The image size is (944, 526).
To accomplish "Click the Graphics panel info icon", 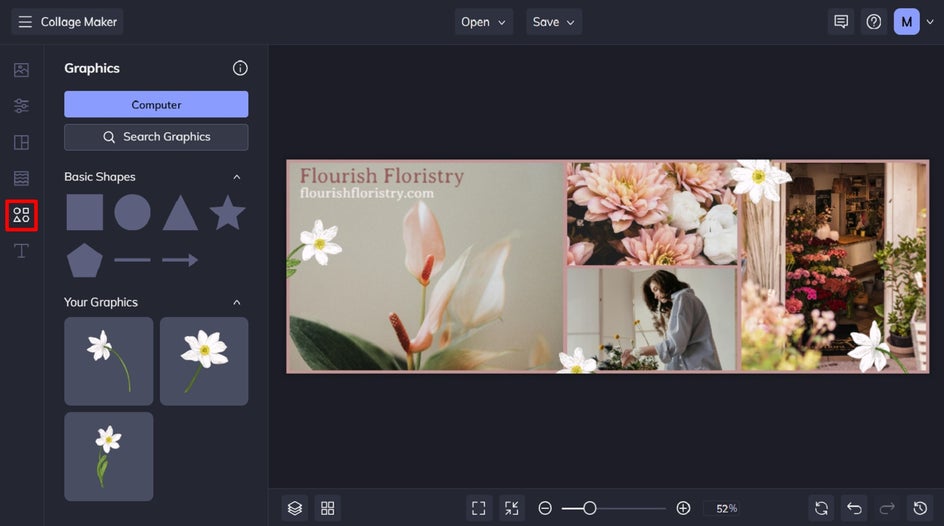I will [240, 68].
